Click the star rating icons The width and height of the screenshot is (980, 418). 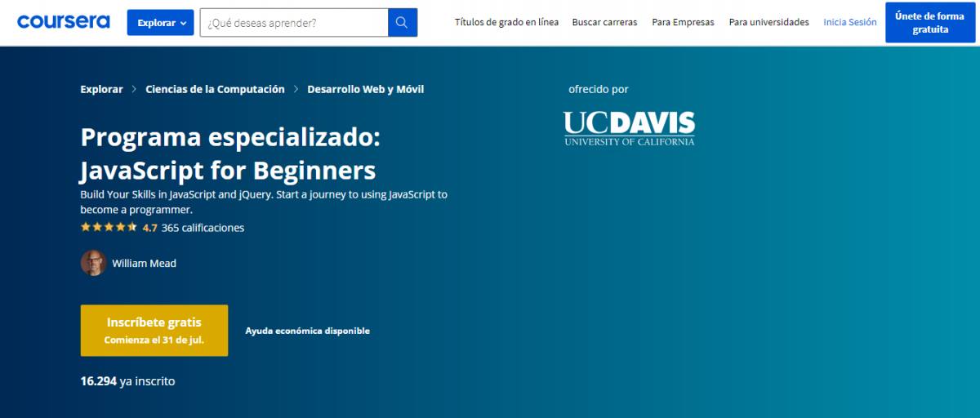[x=109, y=228]
